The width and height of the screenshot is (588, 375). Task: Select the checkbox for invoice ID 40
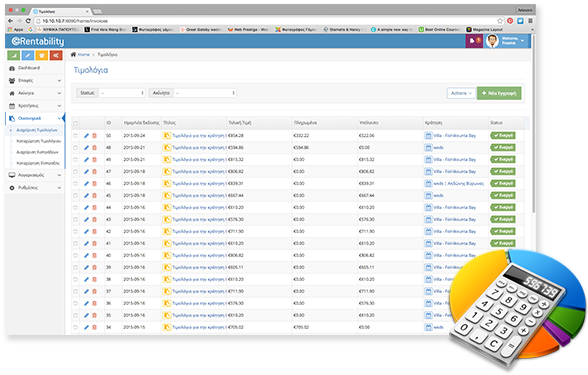(x=76, y=256)
